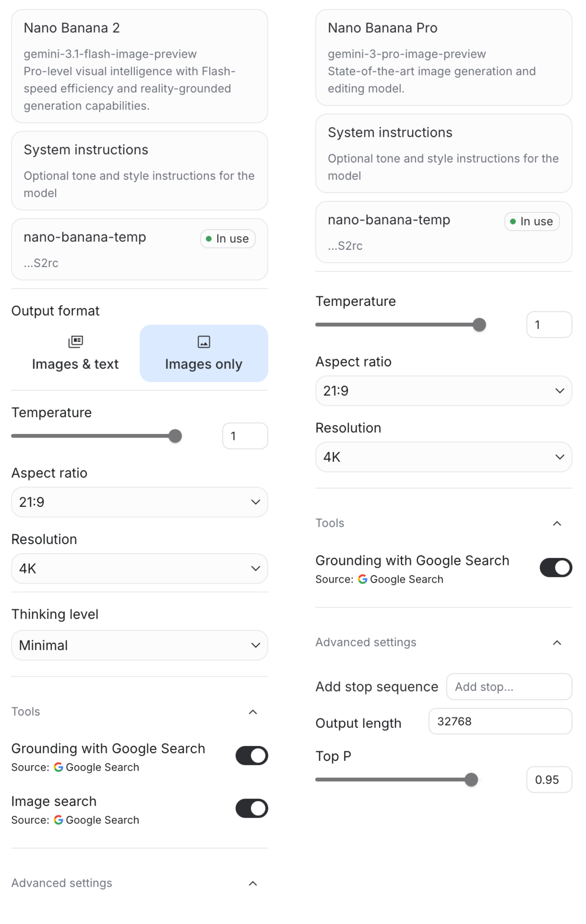The height and width of the screenshot is (924, 586).
Task: Click the Top P slider handle
Action: (x=471, y=780)
